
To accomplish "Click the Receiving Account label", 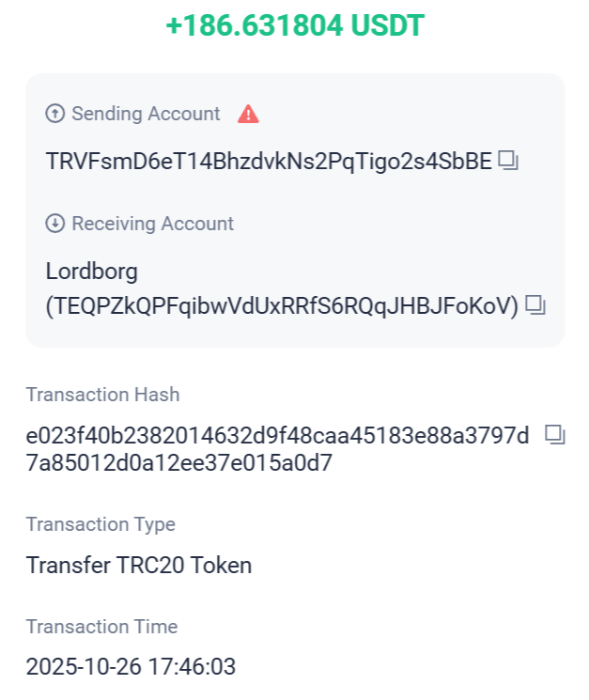I will click(x=152, y=224).
